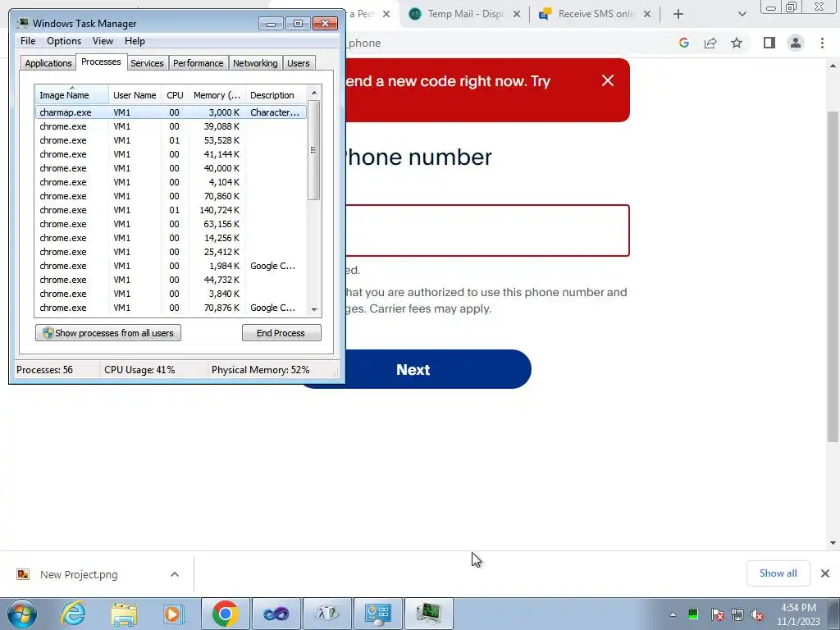Open a new Chrome tab

click(x=678, y=14)
